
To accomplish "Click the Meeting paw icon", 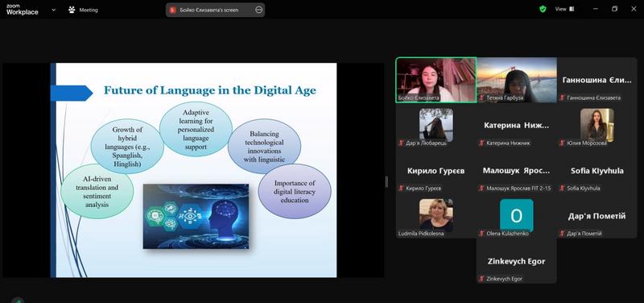I will 72,10.
